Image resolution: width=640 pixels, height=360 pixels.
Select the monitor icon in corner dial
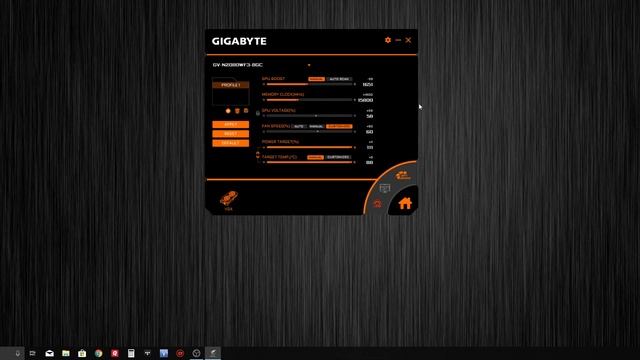[x=384, y=188]
